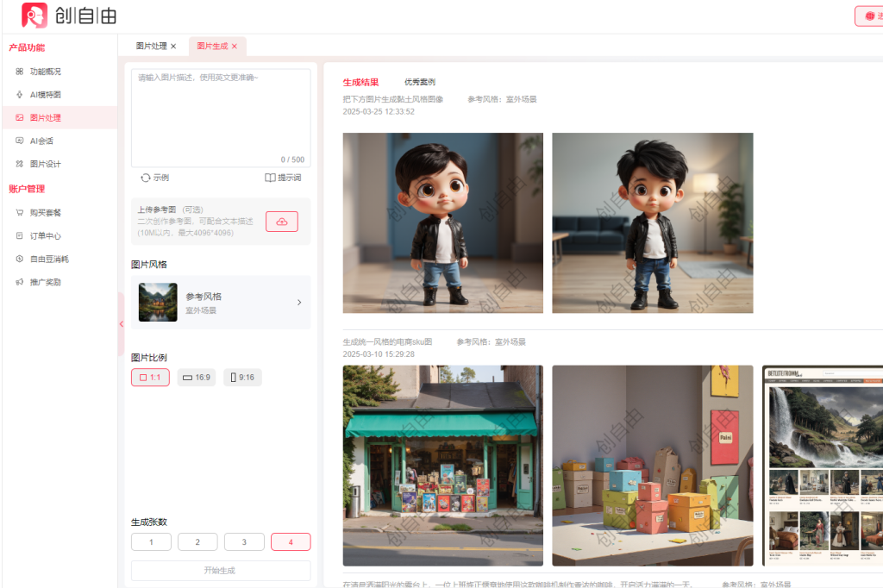Open 购买套餐 shopping cart item
The image size is (883, 588).
pyautogui.click(x=45, y=212)
